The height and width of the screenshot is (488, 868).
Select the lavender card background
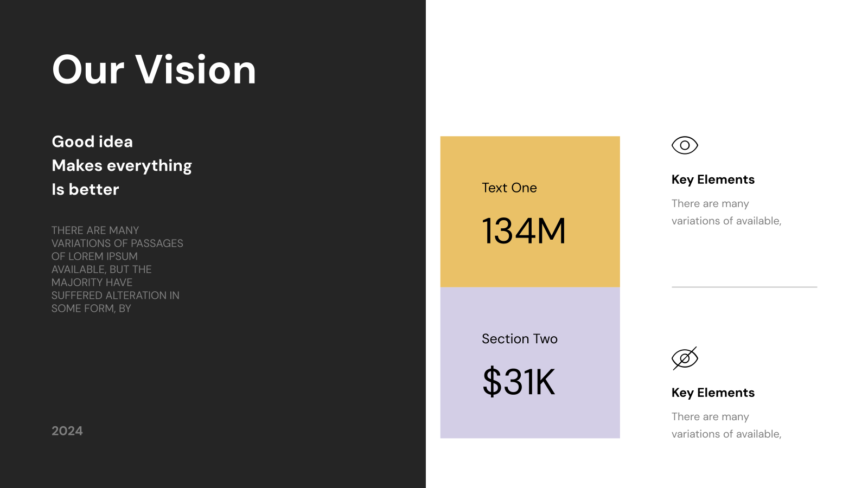click(530, 363)
